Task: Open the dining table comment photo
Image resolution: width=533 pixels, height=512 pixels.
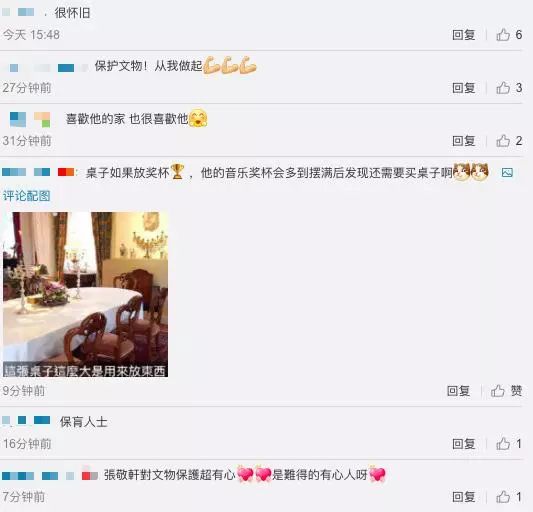Action: point(85,294)
